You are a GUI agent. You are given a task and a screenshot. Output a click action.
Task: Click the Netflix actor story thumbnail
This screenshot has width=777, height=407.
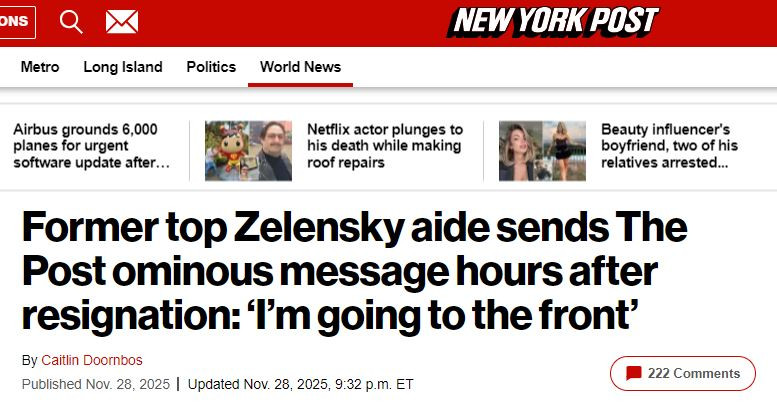tap(248, 151)
